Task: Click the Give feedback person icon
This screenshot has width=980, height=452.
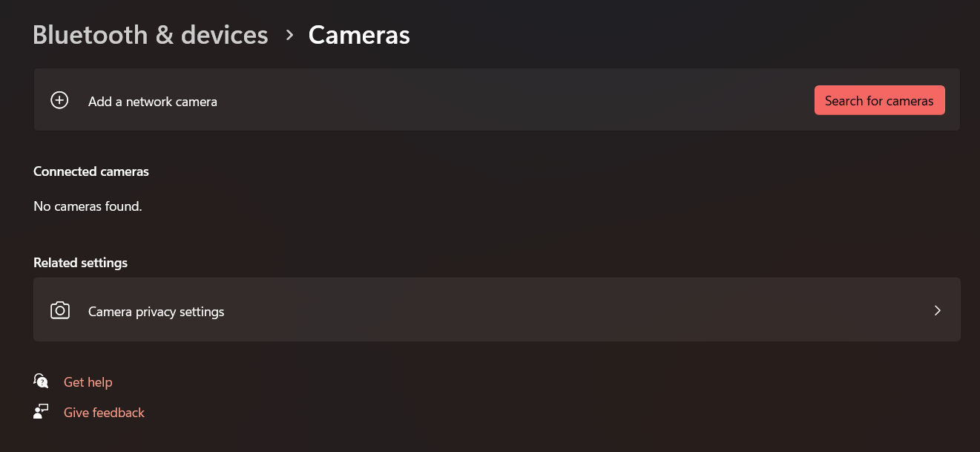Action: click(x=41, y=411)
